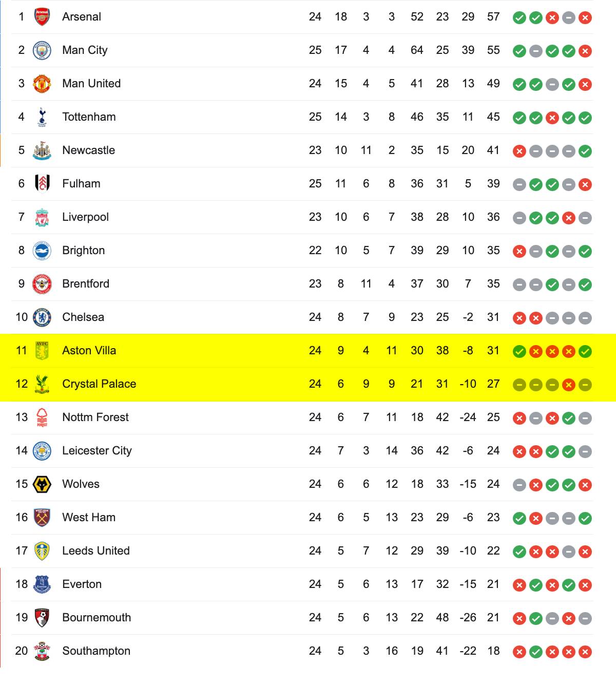
Task: Open the Man United team name
Action: pos(91,83)
